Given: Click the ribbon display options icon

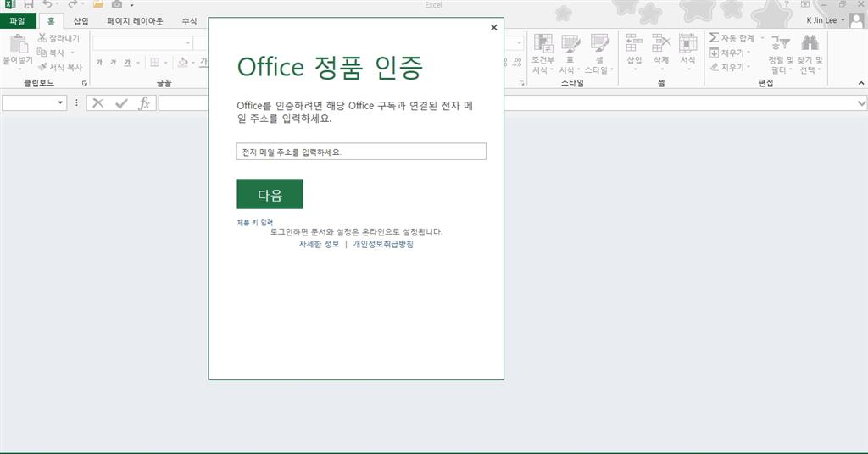Looking at the screenshot, I should point(805,4).
